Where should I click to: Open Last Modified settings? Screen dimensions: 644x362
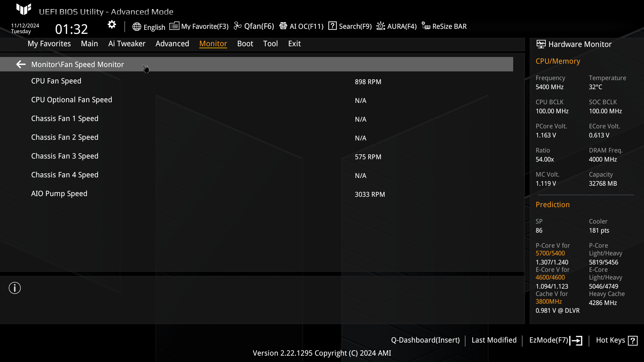click(x=494, y=340)
